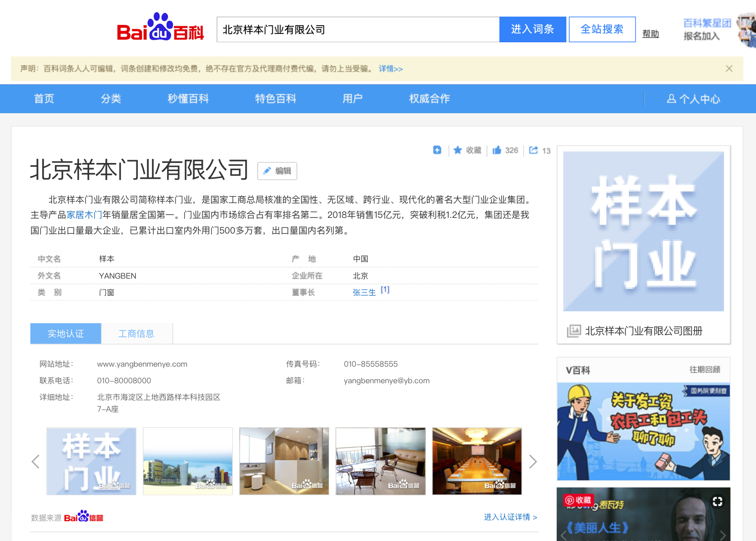
Task: Open the 家居木门 link in the summary
Action: click(x=84, y=215)
